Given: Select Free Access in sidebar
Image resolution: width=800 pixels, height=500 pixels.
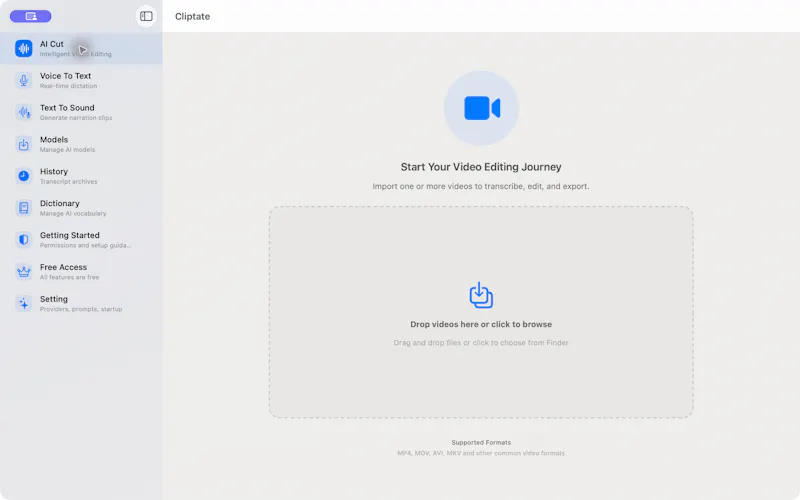Looking at the screenshot, I should point(81,271).
